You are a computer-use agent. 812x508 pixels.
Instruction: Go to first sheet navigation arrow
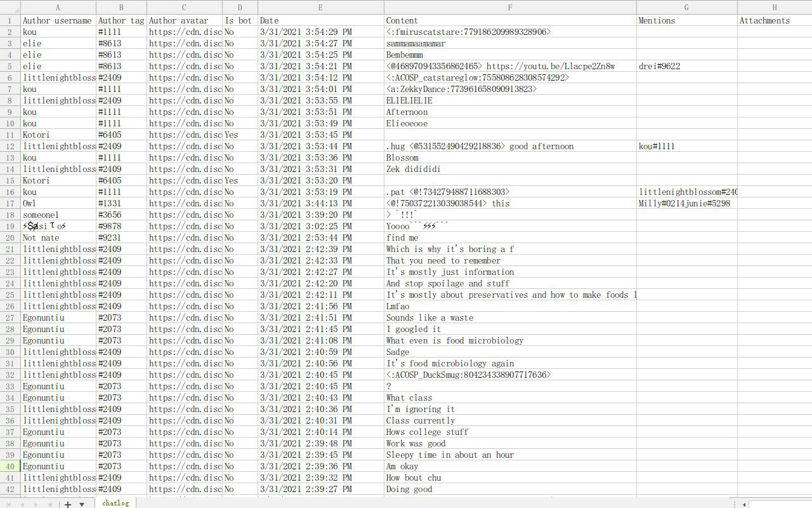[9, 504]
